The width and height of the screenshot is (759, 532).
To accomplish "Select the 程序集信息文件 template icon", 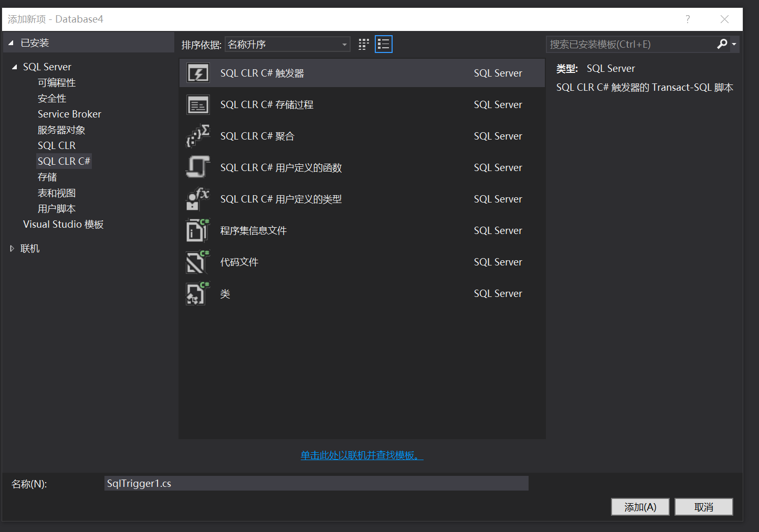I will [198, 230].
